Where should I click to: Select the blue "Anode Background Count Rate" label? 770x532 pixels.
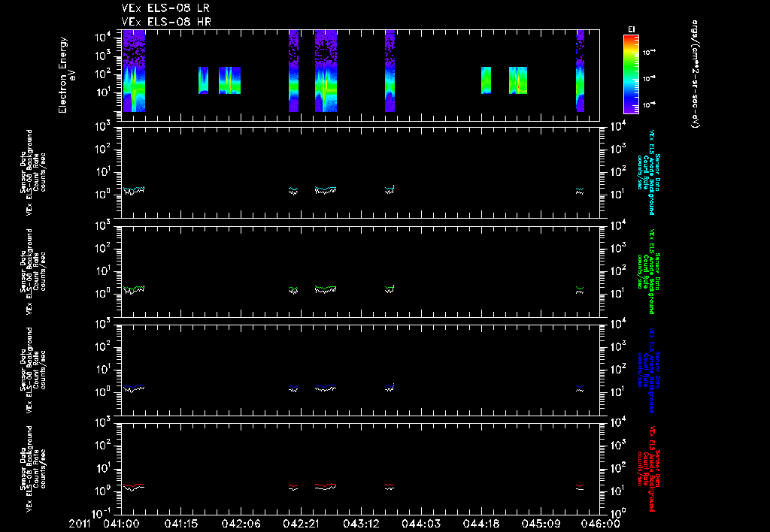point(649,370)
